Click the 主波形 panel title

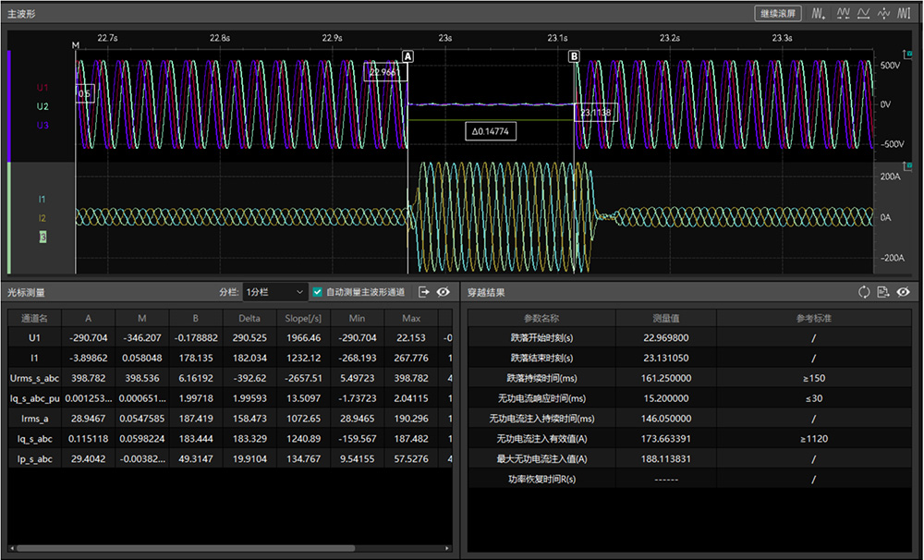coord(21,14)
